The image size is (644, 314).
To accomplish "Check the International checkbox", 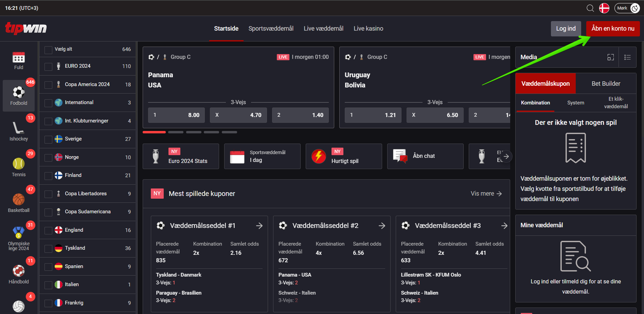I will pyautogui.click(x=49, y=103).
